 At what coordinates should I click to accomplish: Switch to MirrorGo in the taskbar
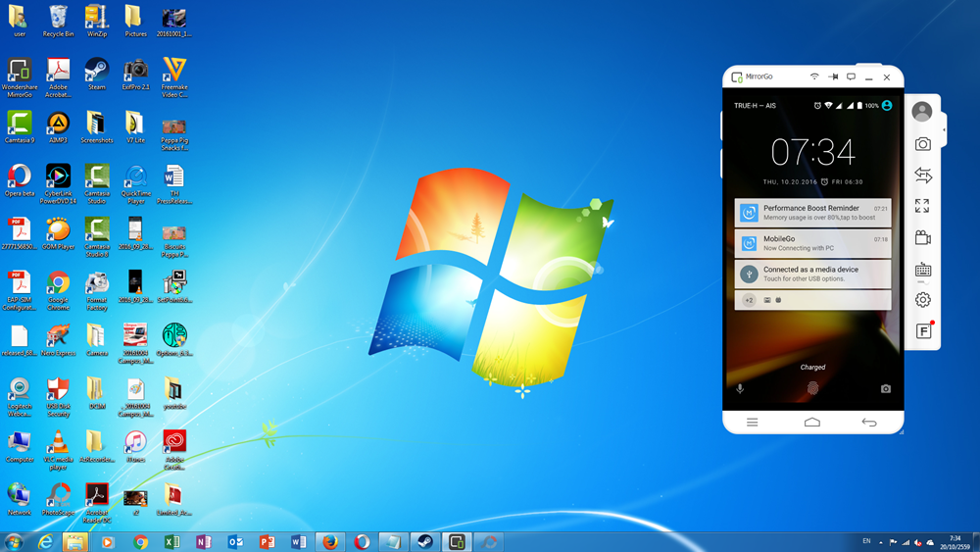click(457, 542)
